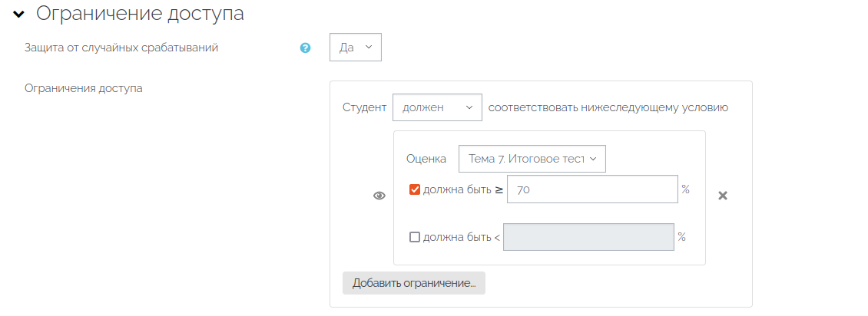This screenshot has width=868, height=316.
Task: Click the соответствовать нижеследующему условию text
Action: click(x=608, y=107)
